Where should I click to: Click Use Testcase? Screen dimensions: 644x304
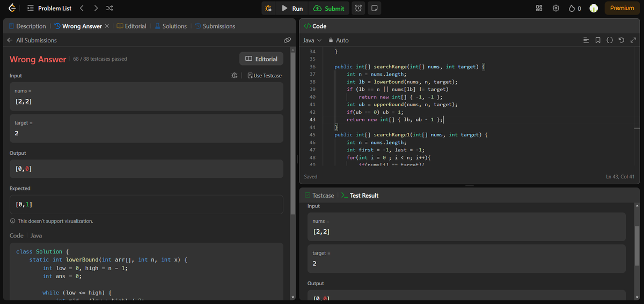click(265, 76)
